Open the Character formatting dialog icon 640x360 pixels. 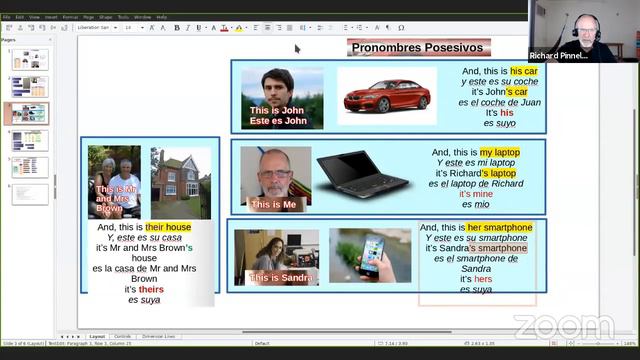click(x=377, y=28)
